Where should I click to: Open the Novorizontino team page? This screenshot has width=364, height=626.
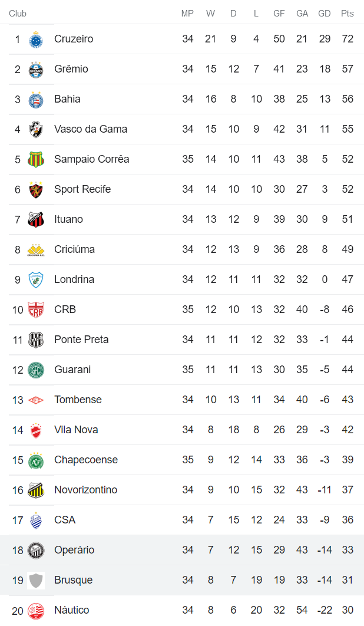(85, 490)
